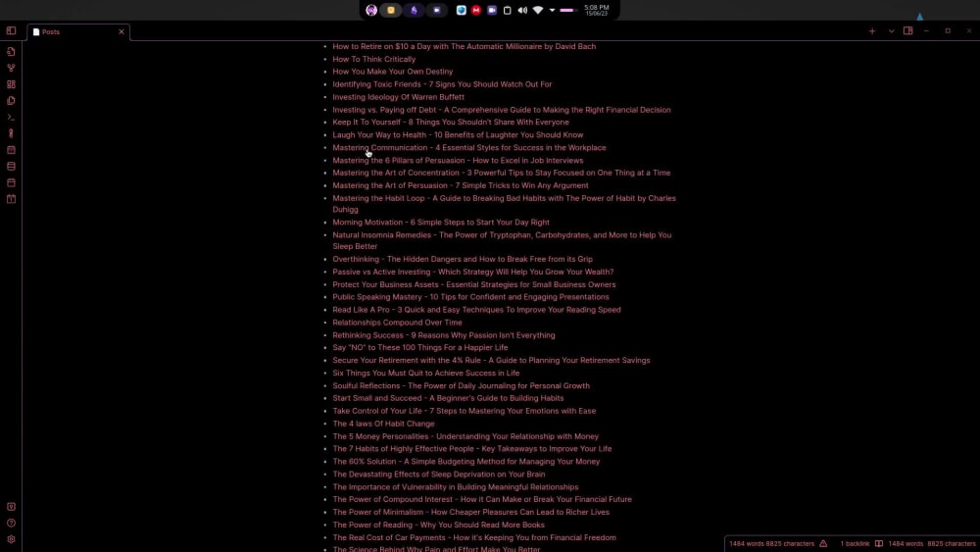This screenshot has height=552, width=980.
Task: Click the pink battery level bar
Action: coord(566,10)
